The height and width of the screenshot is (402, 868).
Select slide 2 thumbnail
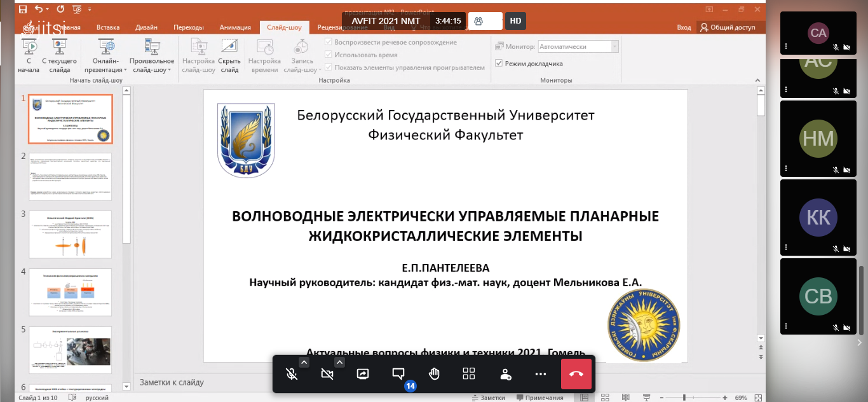(70, 177)
